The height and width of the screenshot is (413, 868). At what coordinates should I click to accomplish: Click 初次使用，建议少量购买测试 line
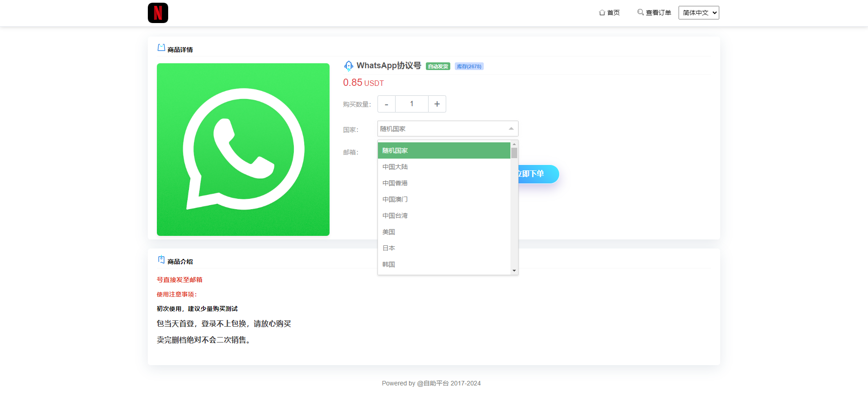tap(197, 309)
